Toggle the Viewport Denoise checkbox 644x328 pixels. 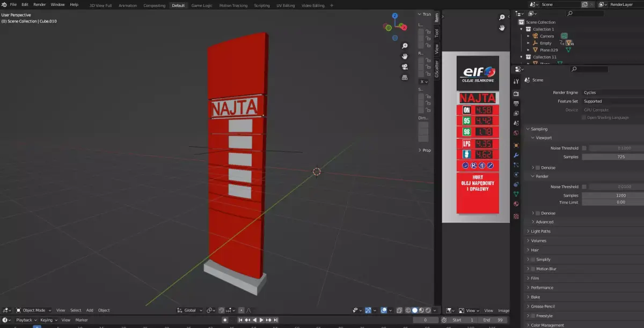(x=538, y=168)
